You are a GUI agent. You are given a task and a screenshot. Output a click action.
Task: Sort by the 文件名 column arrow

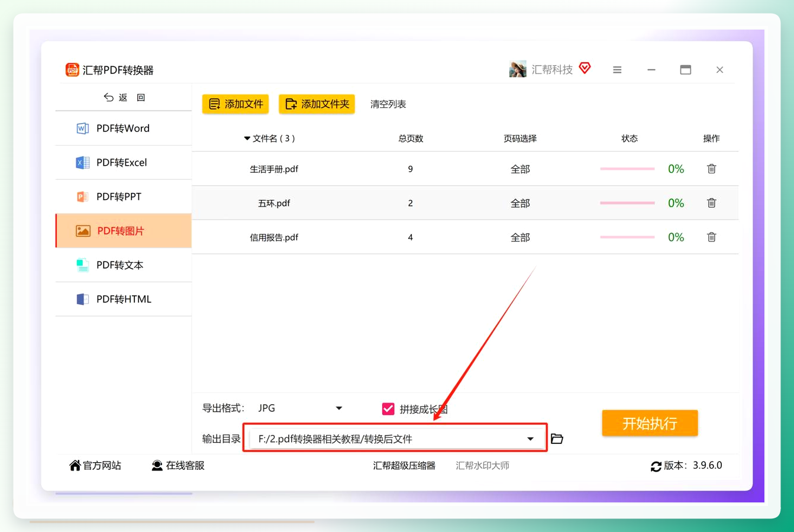pos(247,138)
